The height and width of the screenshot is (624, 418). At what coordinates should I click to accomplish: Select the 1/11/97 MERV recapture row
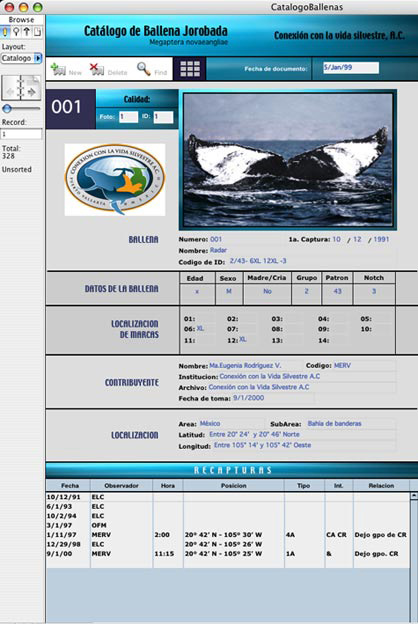228,534
